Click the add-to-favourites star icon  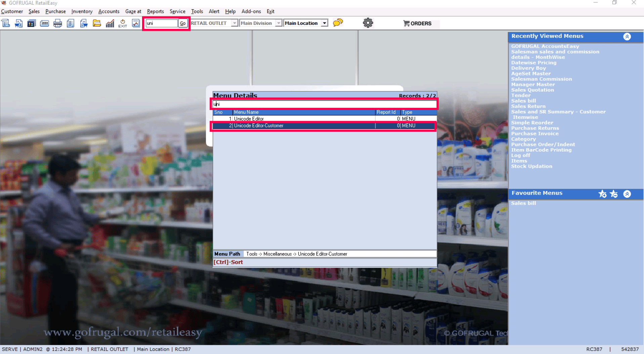pos(602,194)
